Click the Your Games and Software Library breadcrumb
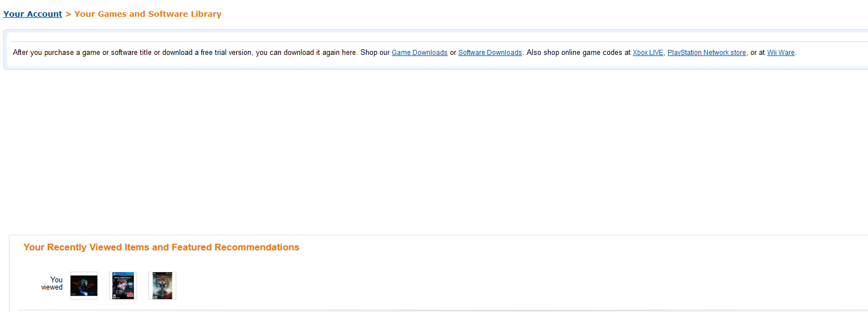This screenshot has width=868, height=312. (148, 14)
